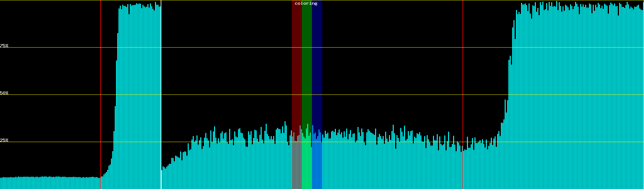The width and height of the screenshot is (644, 189).
Task: Click the low flat bars at far left
Action: (47, 183)
